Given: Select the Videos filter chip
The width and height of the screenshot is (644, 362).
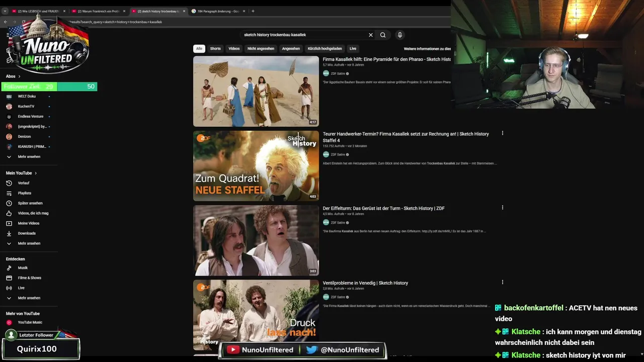Looking at the screenshot, I should 234,49.
